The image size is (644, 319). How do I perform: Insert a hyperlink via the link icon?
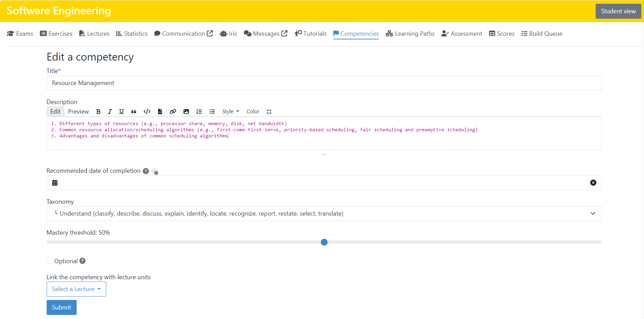(173, 112)
